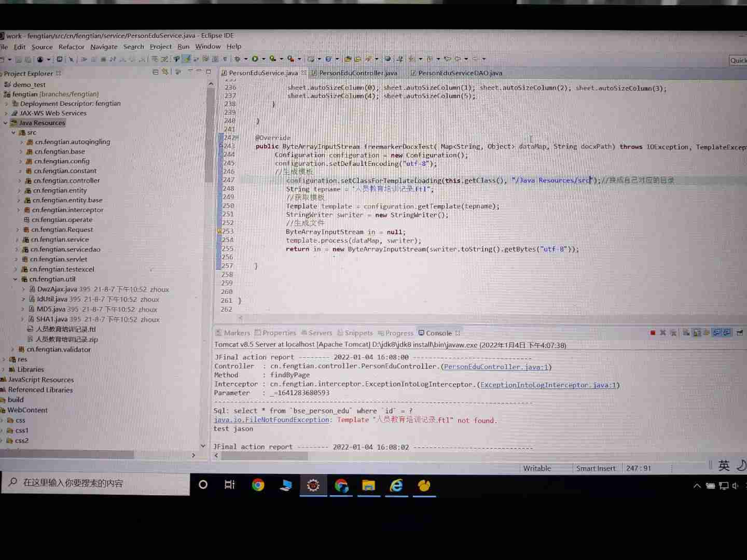
Task: Toggle the 英 input method indicator
Action: point(724,466)
